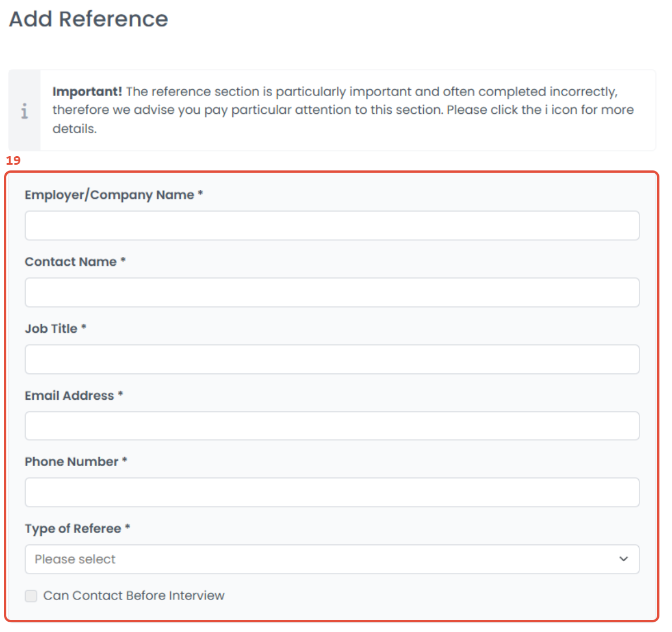Viewport: 672px width, 632px height.
Task: Click the Email Address text field
Action: coord(332,426)
